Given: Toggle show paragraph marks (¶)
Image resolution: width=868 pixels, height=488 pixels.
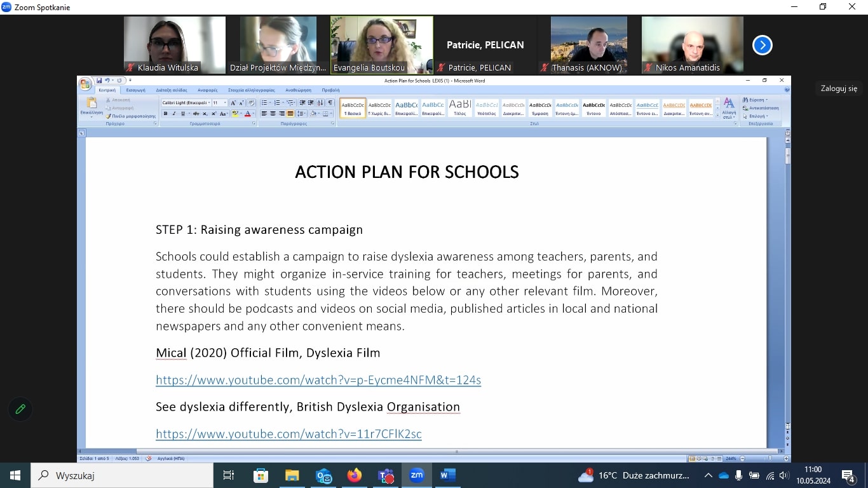Looking at the screenshot, I should [x=330, y=103].
